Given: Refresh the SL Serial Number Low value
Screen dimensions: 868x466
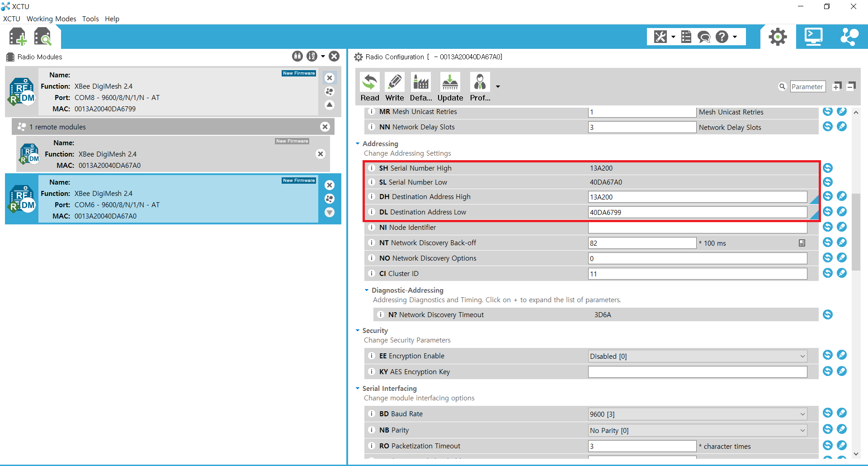Looking at the screenshot, I should pyautogui.click(x=828, y=182).
